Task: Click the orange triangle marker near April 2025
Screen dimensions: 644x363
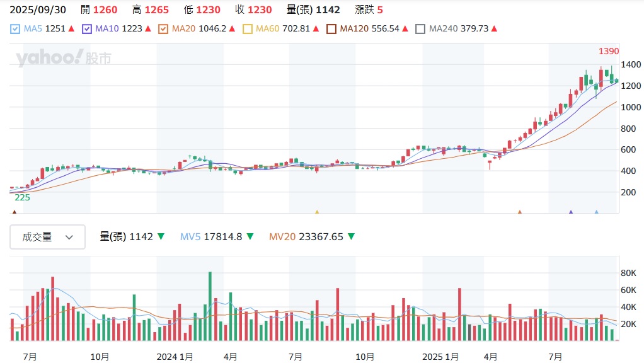Action: (x=520, y=213)
